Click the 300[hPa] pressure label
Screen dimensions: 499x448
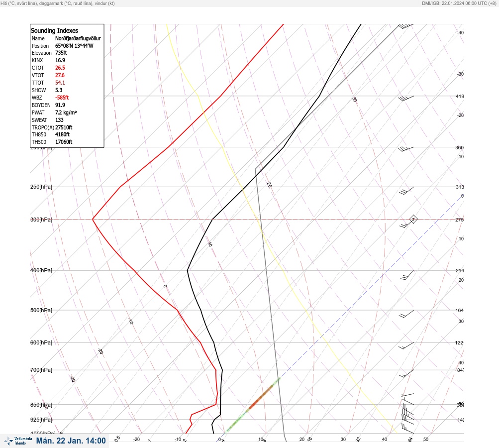click(41, 220)
